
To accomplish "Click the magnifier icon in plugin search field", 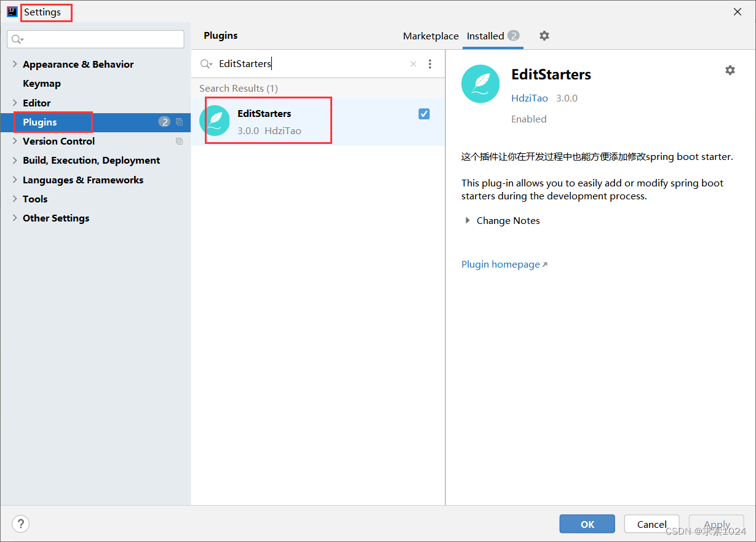I will pyautogui.click(x=206, y=64).
